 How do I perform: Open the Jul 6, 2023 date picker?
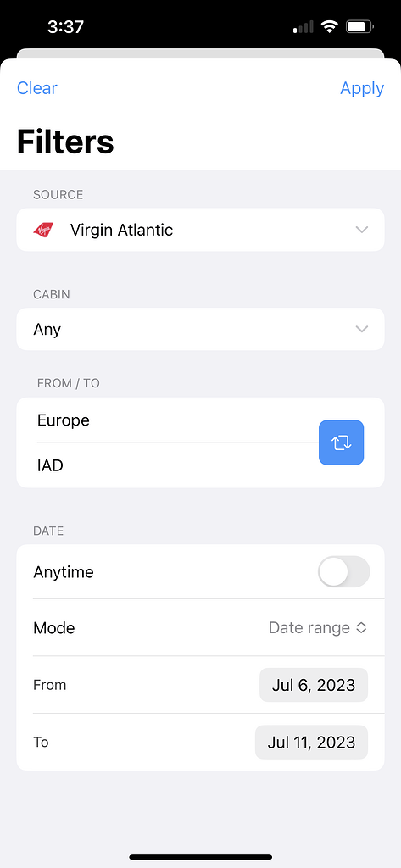tap(314, 685)
